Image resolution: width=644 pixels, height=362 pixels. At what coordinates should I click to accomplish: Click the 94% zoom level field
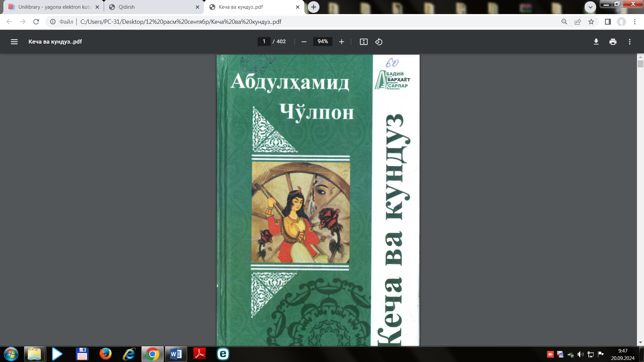coord(323,42)
